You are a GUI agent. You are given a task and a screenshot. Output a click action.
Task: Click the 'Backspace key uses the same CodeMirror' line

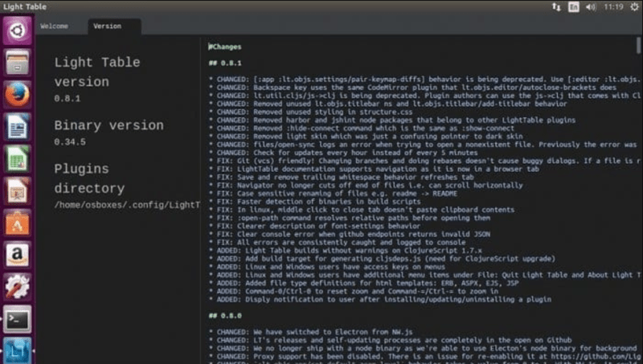(412, 88)
